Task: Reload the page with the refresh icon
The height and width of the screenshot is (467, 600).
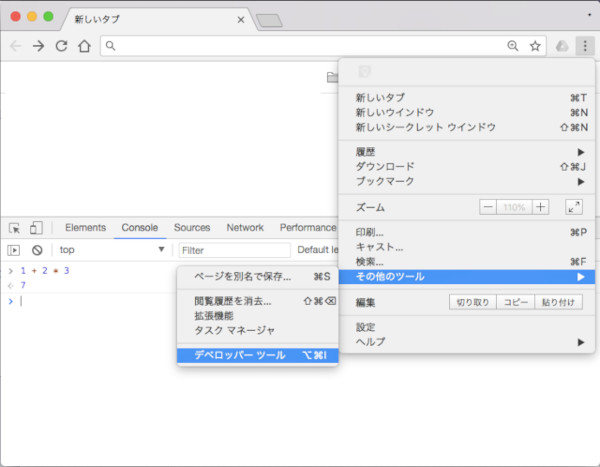Action: pyautogui.click(x=62, y=46)
